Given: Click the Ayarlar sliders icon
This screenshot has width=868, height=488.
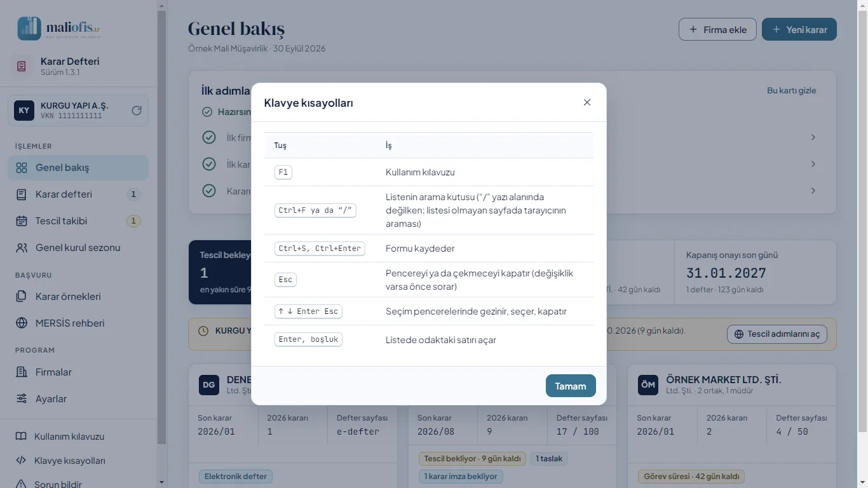Looking at the screenshot, I should 22,399.
